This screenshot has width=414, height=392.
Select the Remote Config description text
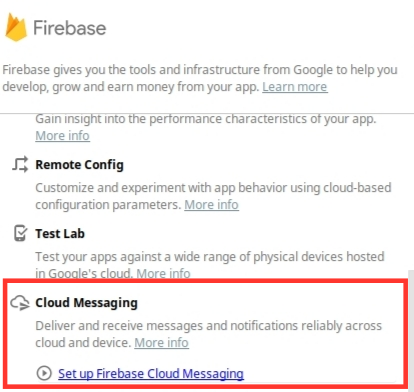213,196
